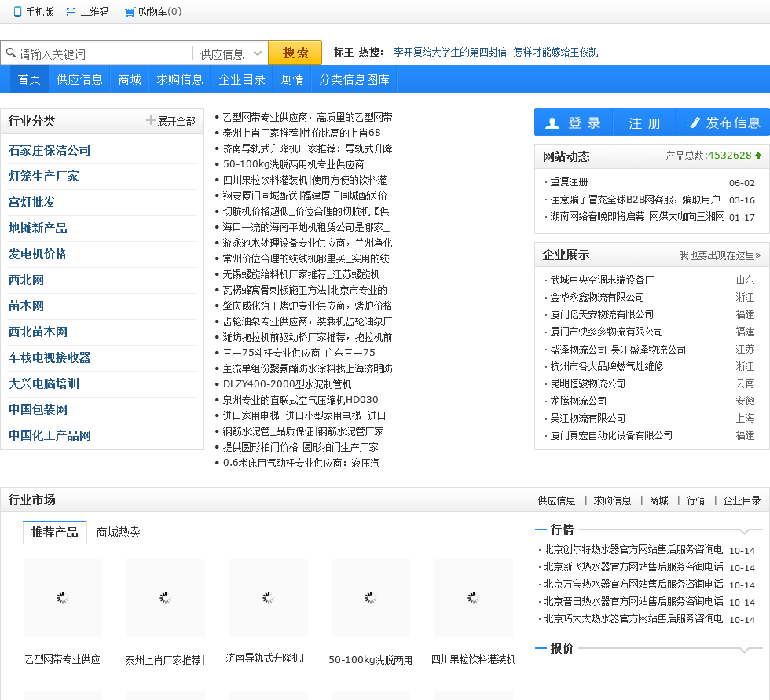Click the user icon on login button
Viewport: 770px width, 700px height.
(x=552, y=123)
